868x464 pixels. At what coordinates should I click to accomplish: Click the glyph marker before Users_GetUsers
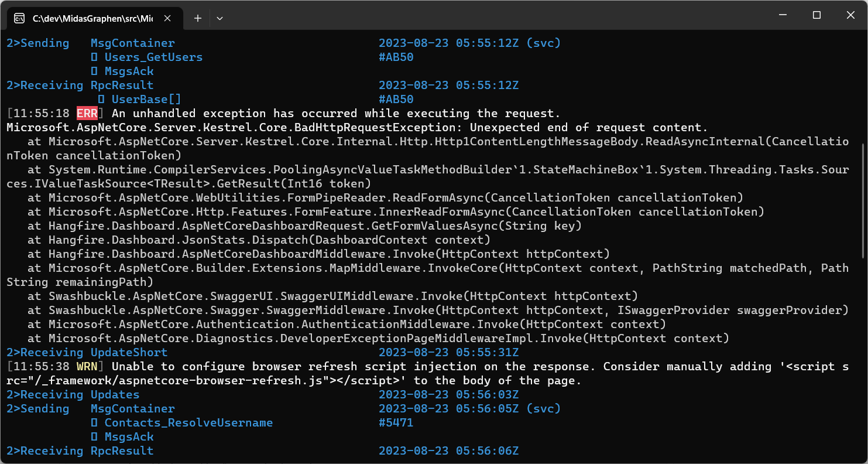(x=94, y=57)
